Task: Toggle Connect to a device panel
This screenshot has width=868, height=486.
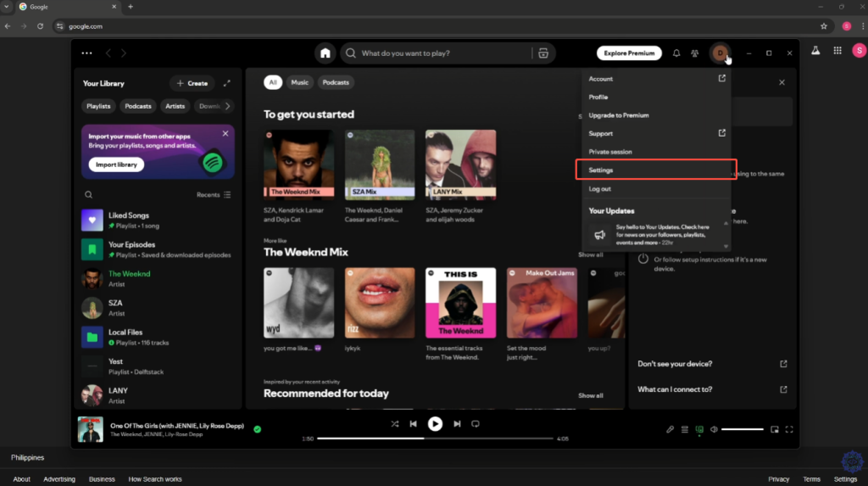Action: pos(699,429)
